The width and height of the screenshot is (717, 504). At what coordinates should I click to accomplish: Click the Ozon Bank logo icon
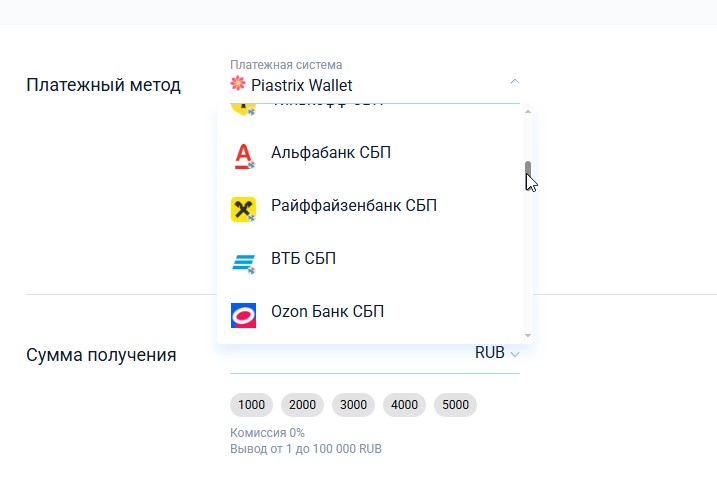[x=243, y=315]
